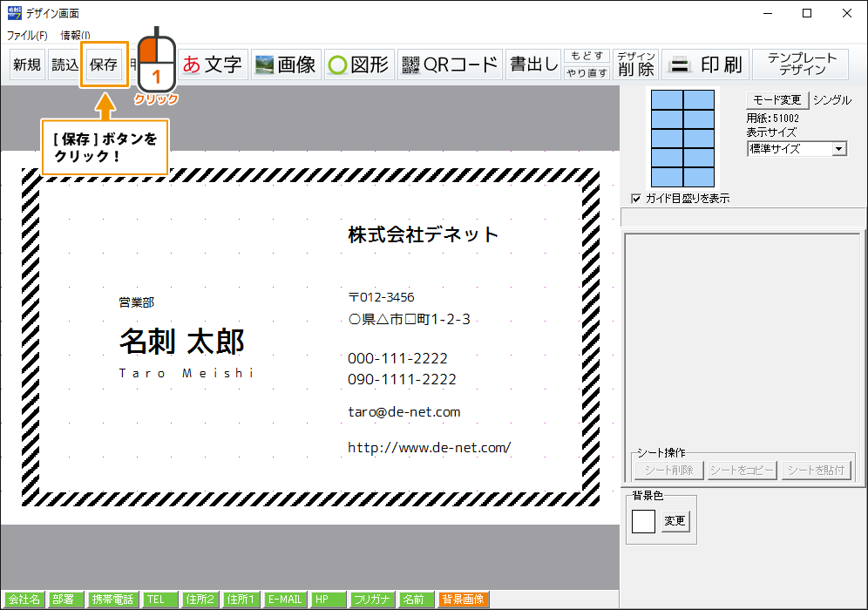Select the orange 背景画像 tag
868x610 pixels.
point(464,600)
